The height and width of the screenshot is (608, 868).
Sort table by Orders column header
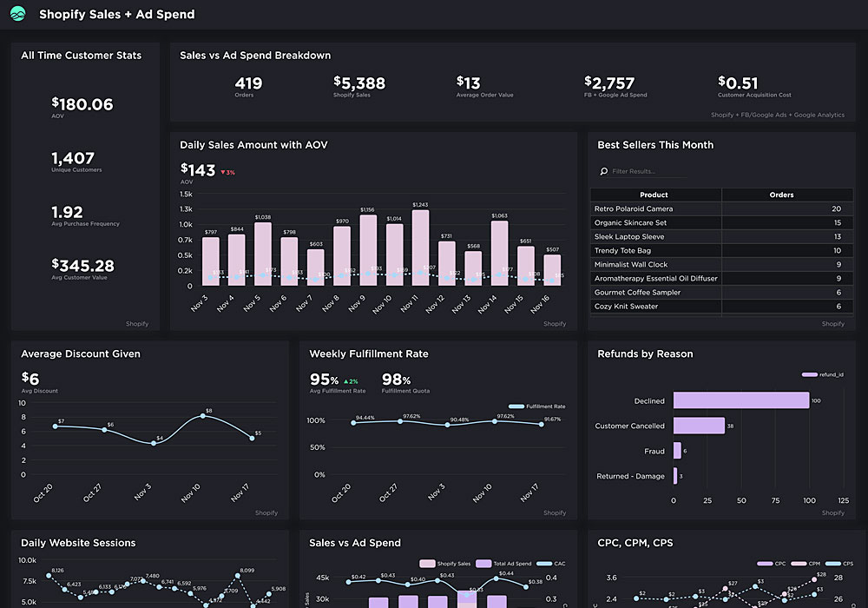pos(781,195)
